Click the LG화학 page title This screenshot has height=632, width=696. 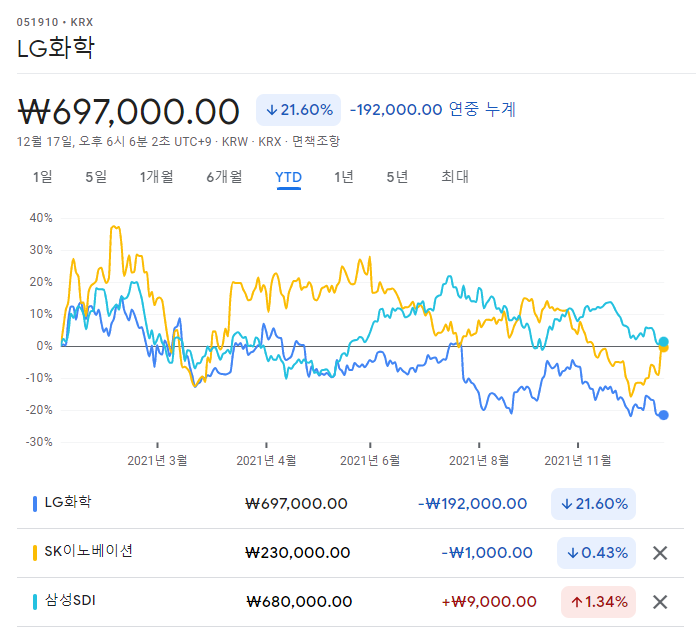(x=56, y=48)
